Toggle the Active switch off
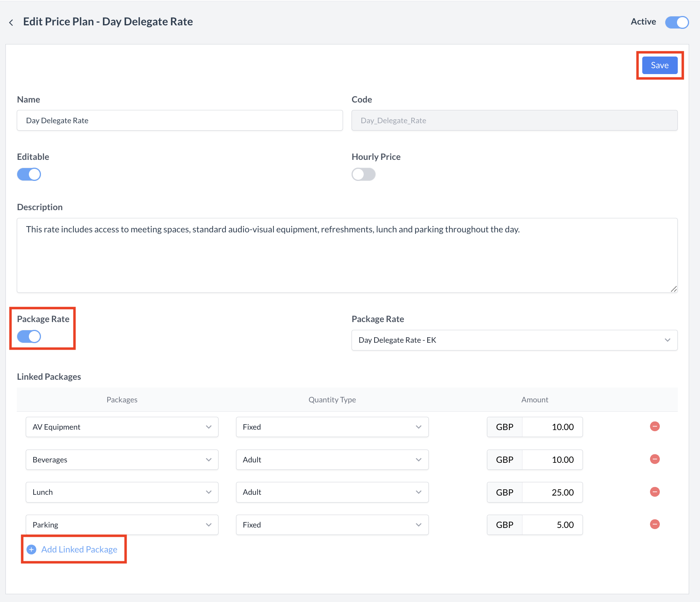 677,22
